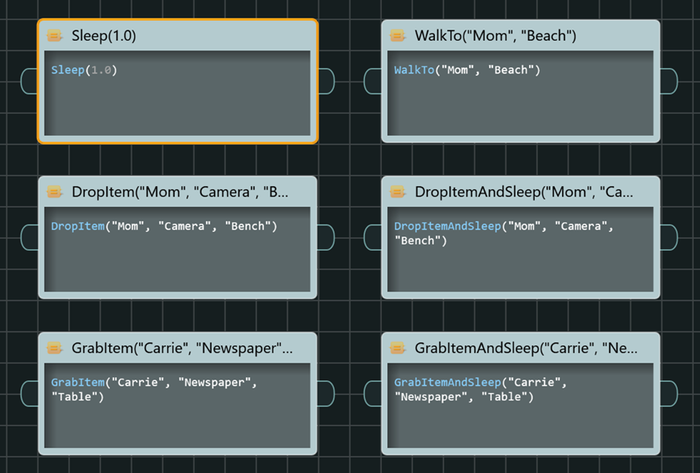
Task: Click the WalkTo node's output connector
Action: click(x=669, y=81)
